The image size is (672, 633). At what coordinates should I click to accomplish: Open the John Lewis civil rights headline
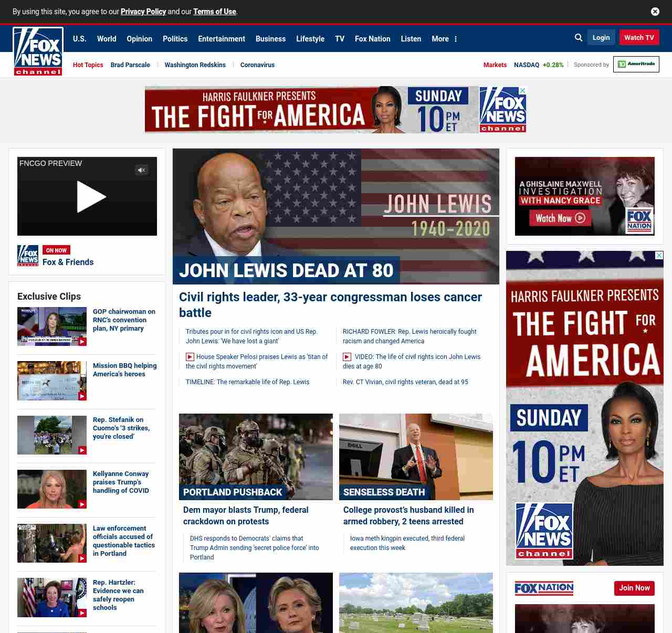point(330,304)
